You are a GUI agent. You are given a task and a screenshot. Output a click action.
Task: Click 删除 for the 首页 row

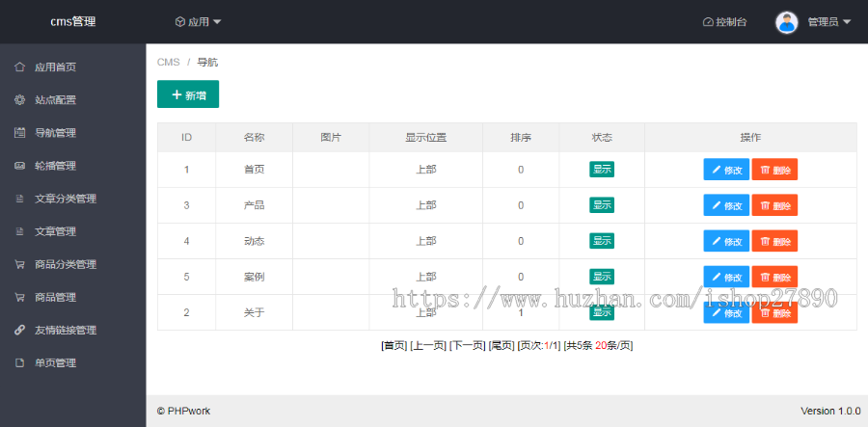[775, 170]
